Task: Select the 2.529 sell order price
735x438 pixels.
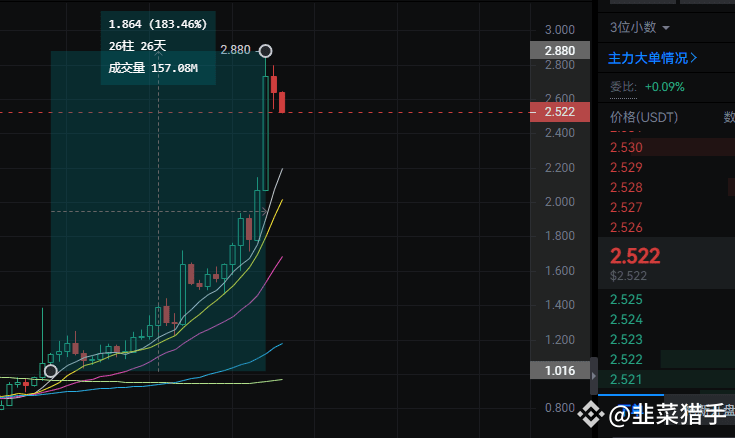Action: pos(626,167)
